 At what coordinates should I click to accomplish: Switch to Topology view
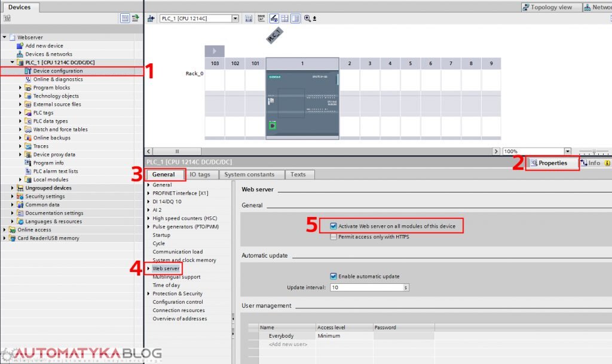550,7
